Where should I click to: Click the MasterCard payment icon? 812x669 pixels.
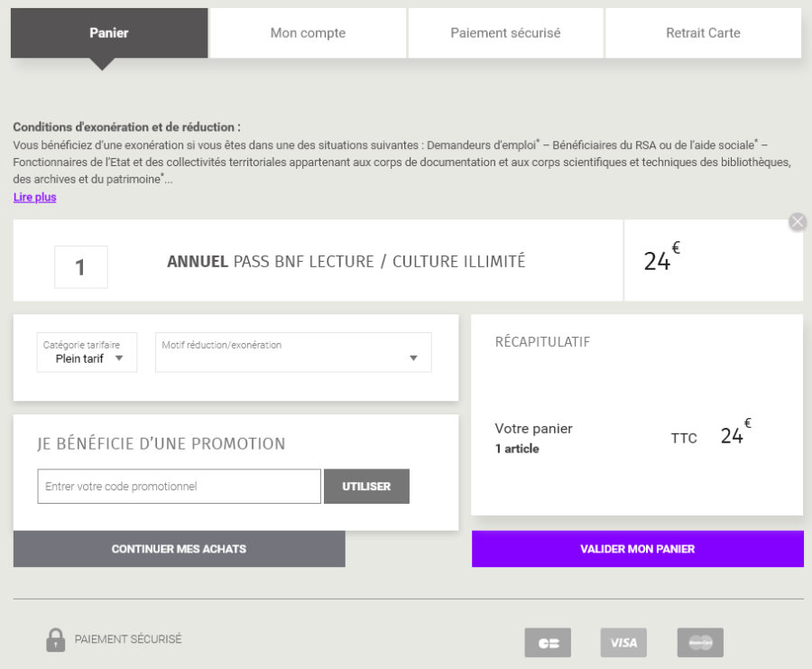coord(700,643)
